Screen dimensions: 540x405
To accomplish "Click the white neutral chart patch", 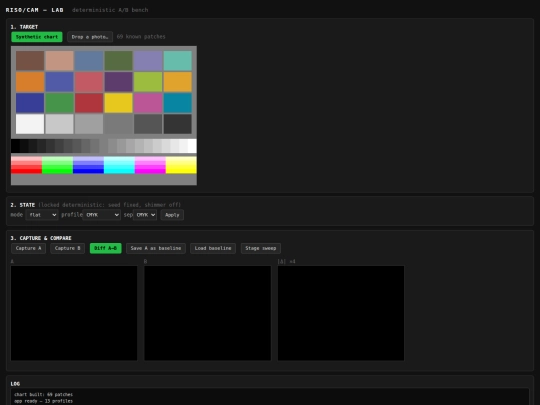I will pos(30,124).
